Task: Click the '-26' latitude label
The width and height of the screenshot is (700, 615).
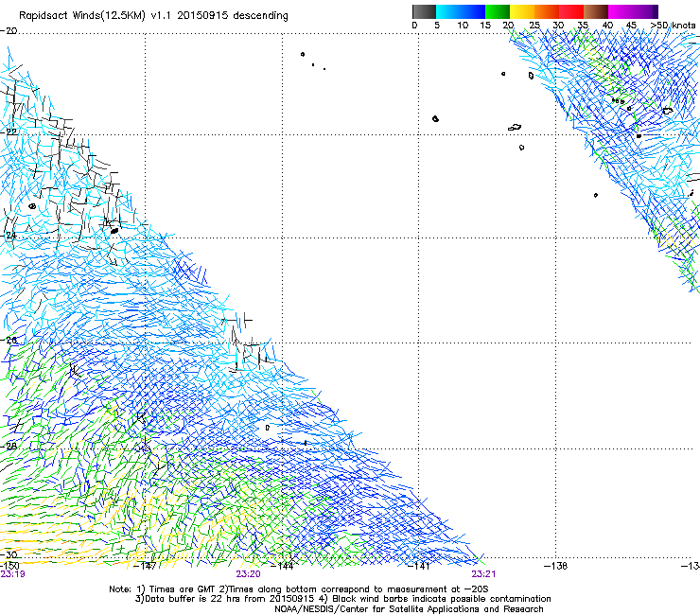Action: [9, 340]
